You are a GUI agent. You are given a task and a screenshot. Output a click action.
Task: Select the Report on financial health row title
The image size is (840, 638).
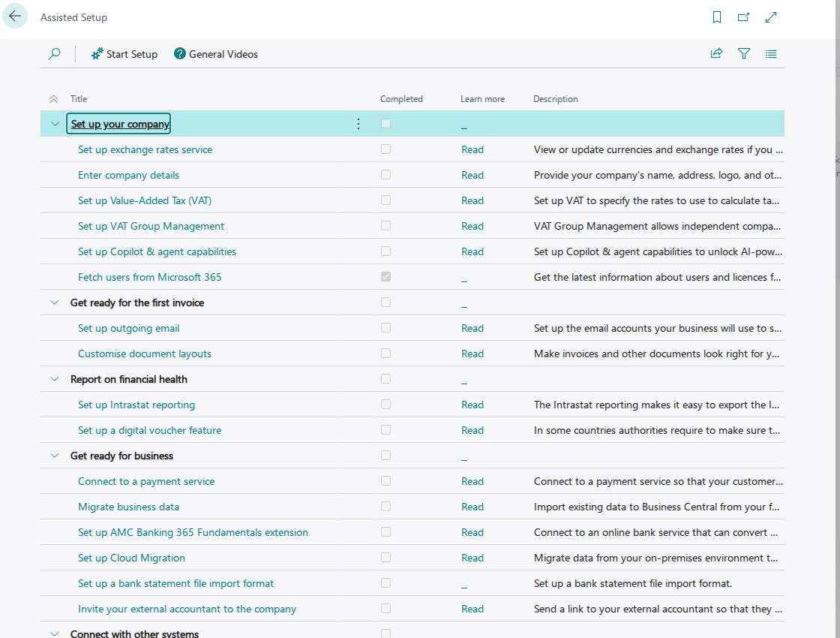point(128,380)
